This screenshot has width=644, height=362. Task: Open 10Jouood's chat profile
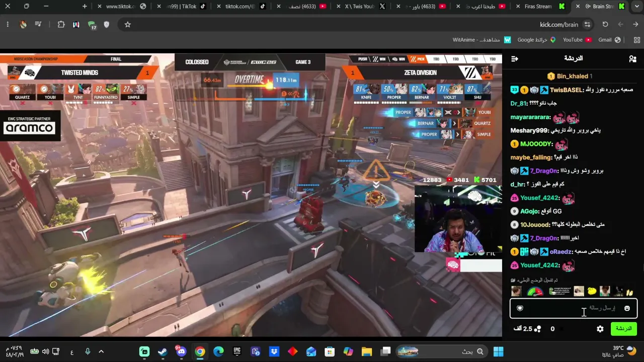[535, 225]
